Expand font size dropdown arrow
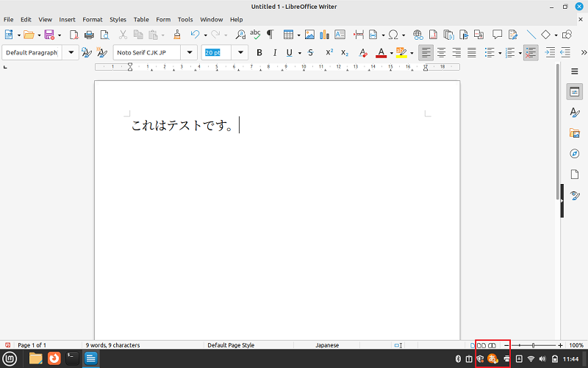This screenshot has width=588, height=368. (x=240, y=52)
